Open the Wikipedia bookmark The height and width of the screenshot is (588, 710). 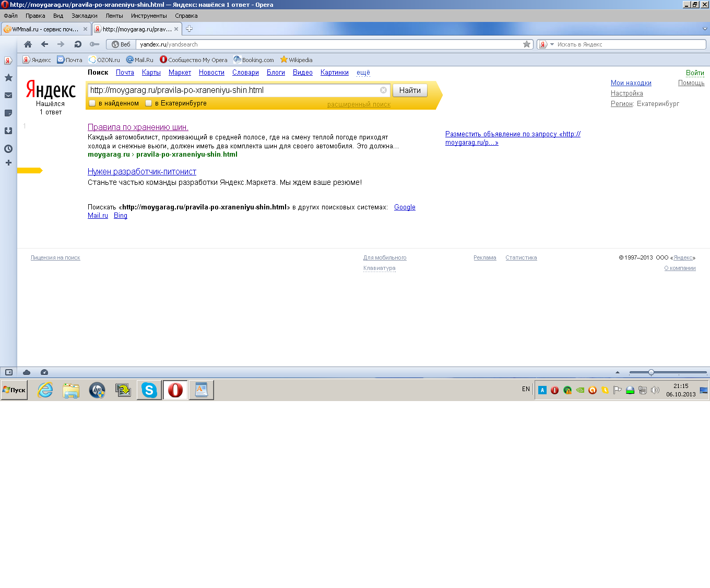tap(296, 60)
